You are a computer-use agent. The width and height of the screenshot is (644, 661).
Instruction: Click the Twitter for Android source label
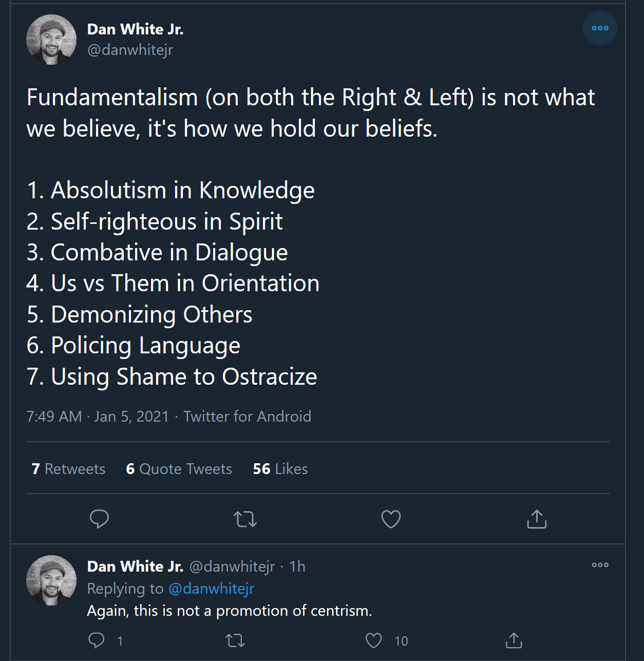[247, 417]
